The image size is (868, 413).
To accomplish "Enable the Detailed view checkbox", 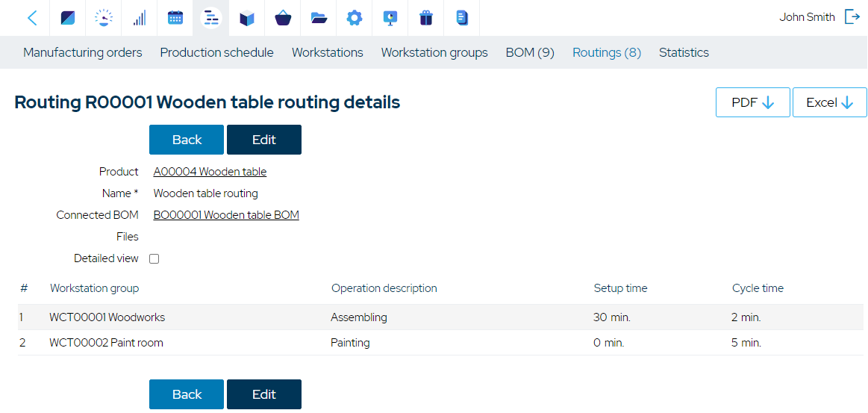I will coord(154,258).
